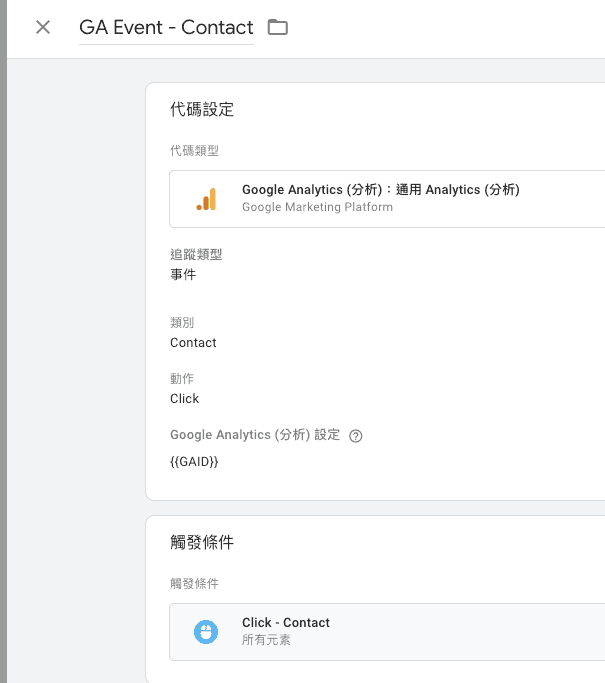The image size is (605, 683).
Task: Click the Google Analytics bar chart icon
Action: point(206,199)
